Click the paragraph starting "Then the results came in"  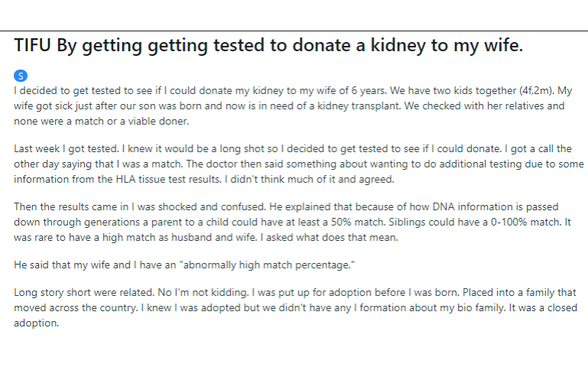click(292, 222)
